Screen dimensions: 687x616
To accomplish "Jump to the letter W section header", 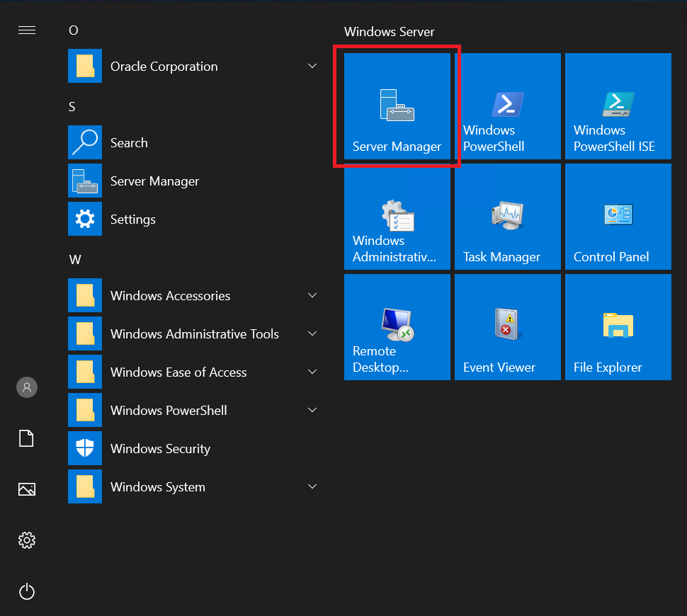I will pyautogui.click(x=75, y=260).
